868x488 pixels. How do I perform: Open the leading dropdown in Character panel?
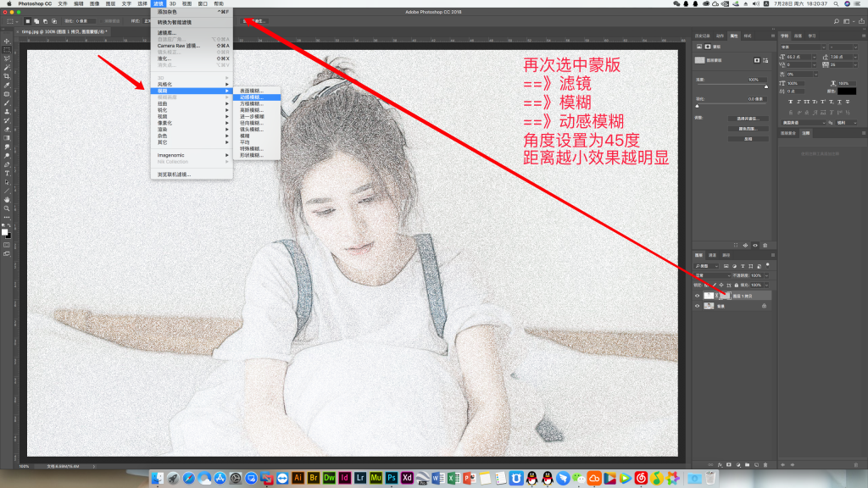tap(857, 57)
